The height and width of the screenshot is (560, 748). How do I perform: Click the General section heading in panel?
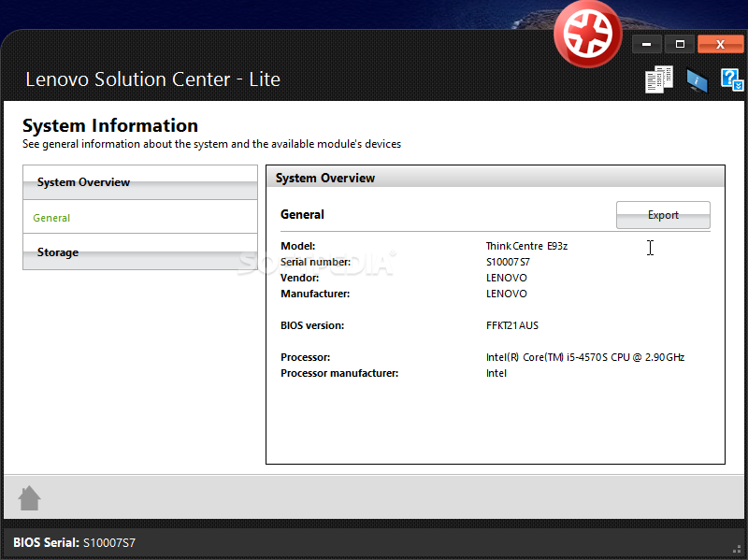(302, 215)
